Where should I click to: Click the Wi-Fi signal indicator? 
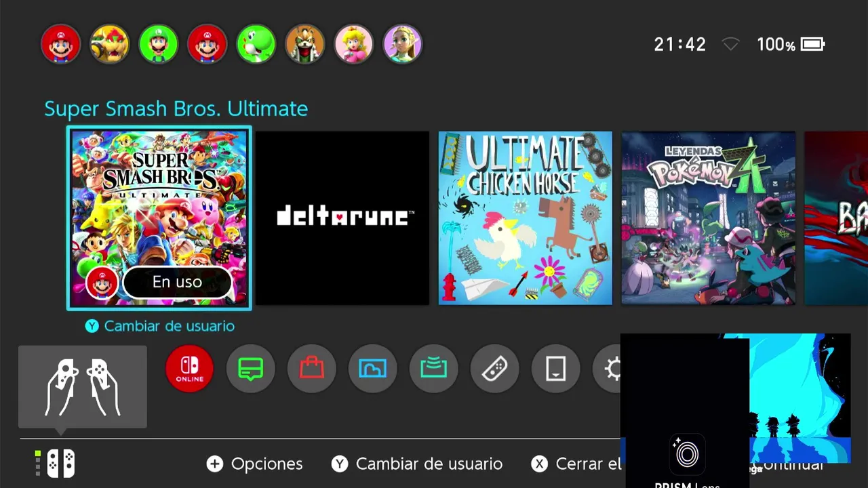pos(730,45)
